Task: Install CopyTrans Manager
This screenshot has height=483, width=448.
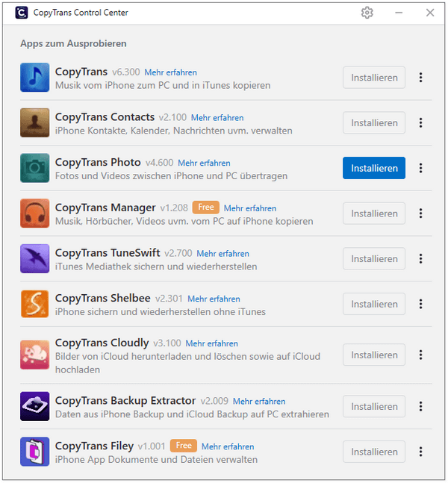Action: (374, 214)
